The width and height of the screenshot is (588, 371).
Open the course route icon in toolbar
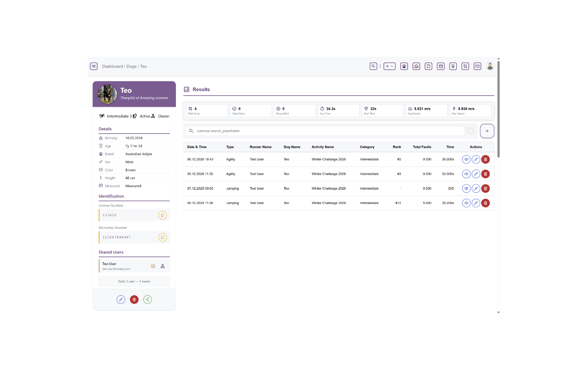click(x=465, y=66)
